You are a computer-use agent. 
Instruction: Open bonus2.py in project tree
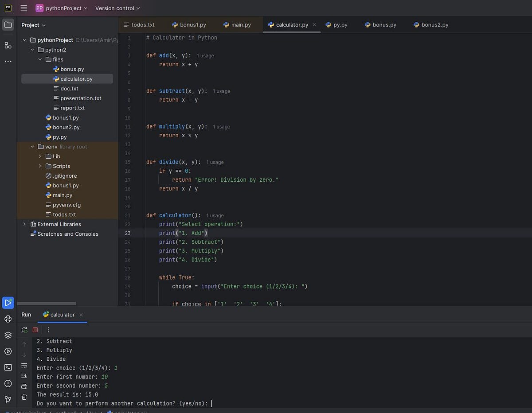(63, 127)
